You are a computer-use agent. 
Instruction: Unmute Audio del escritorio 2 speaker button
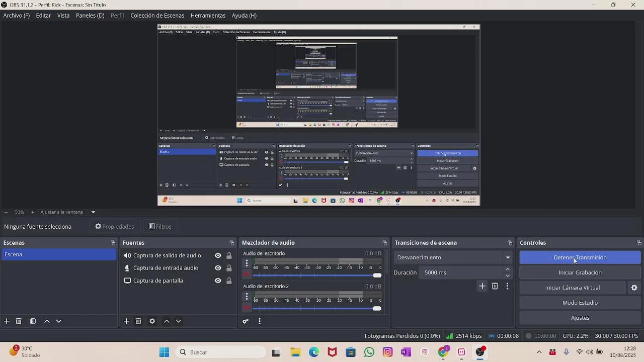247,308
